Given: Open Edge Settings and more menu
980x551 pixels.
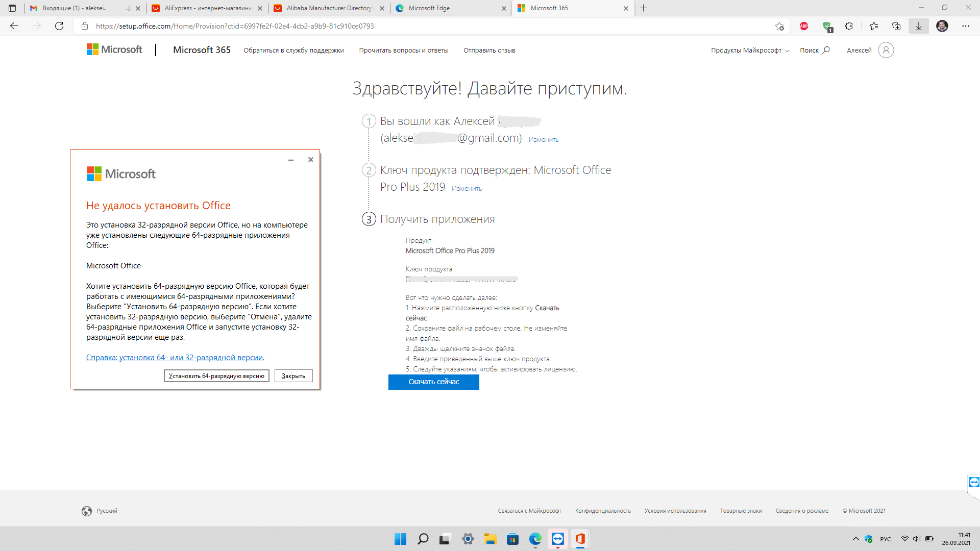Looking at the screenshot, I should 966,26.
